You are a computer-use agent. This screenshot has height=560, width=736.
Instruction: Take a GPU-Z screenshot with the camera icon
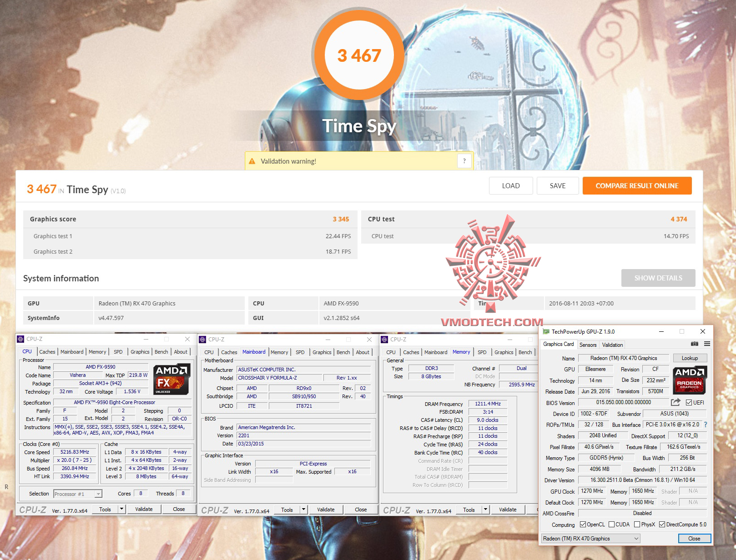coord(694,344)
